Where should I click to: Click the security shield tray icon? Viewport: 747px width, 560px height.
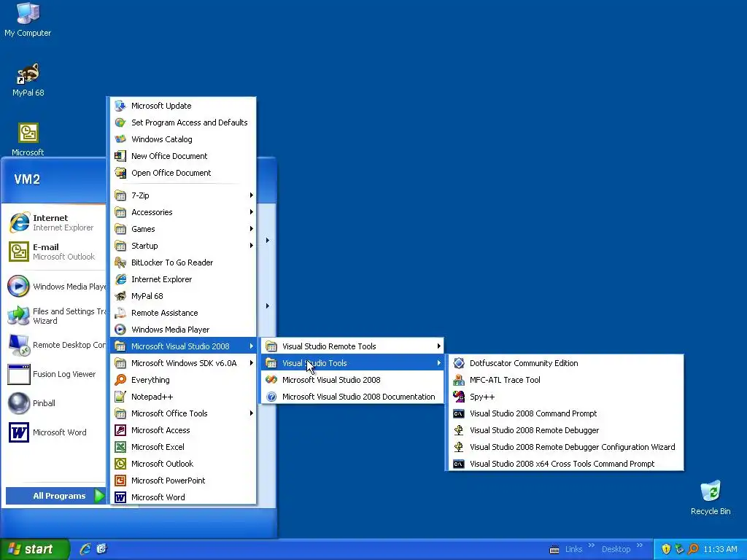666,549
